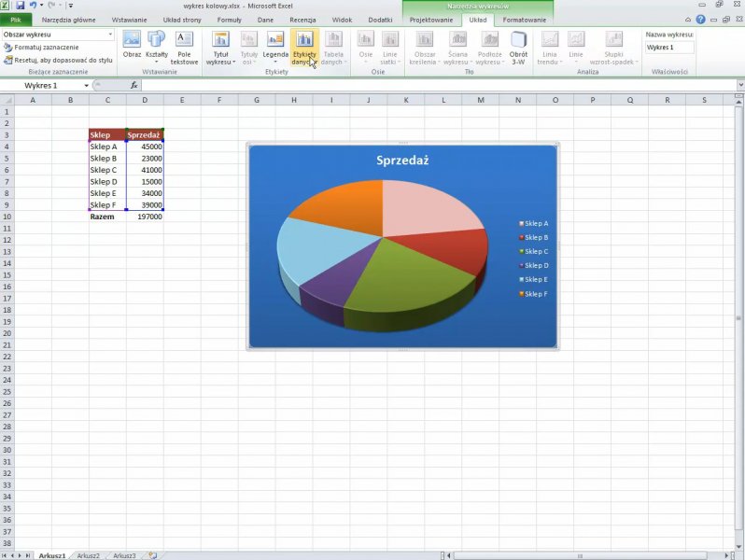Click the save icon in quick access toolbar
The width and height of the screenshot is (745, 560).
20,6
